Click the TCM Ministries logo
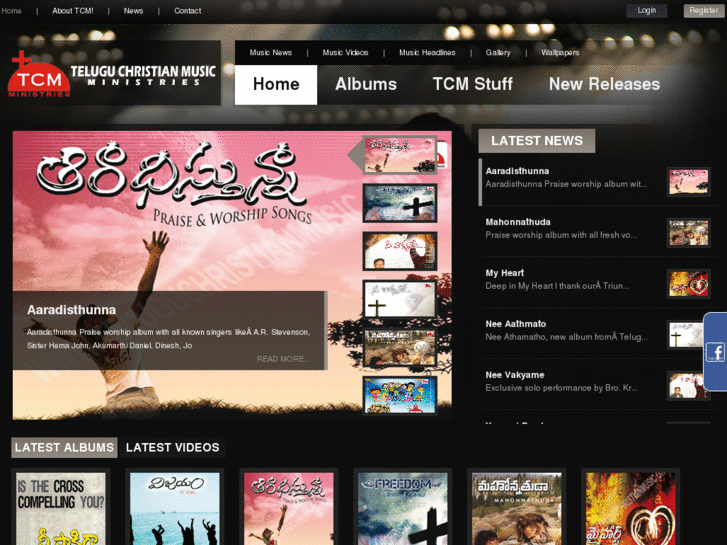This screenshot has height=545, width=727. pos(112,73)
